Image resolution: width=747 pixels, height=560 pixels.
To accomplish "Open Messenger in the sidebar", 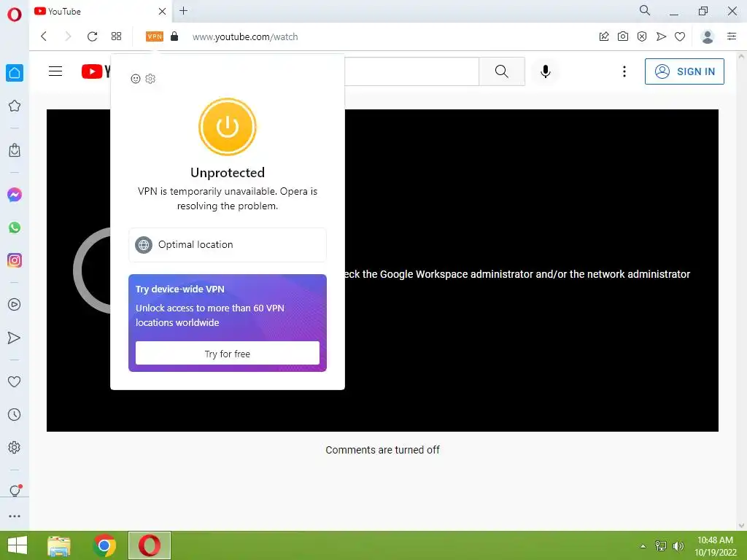I will coord(15,194).
